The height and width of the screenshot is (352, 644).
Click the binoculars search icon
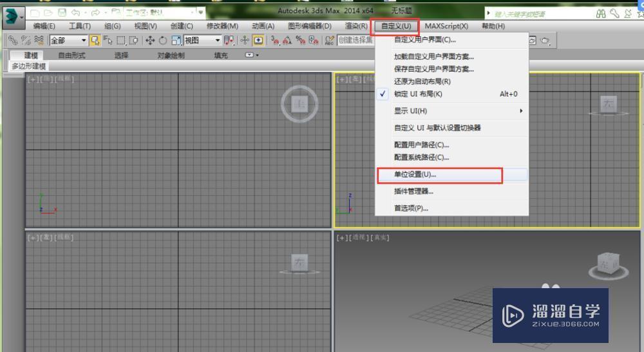601,14
